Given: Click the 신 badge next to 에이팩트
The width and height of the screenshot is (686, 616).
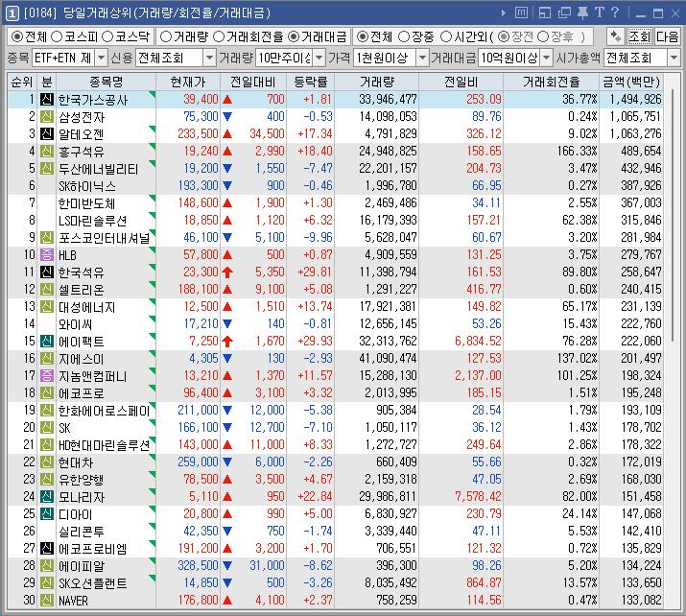Looking at the screenshot, I should pyautogui.click(x=47, y=341).
